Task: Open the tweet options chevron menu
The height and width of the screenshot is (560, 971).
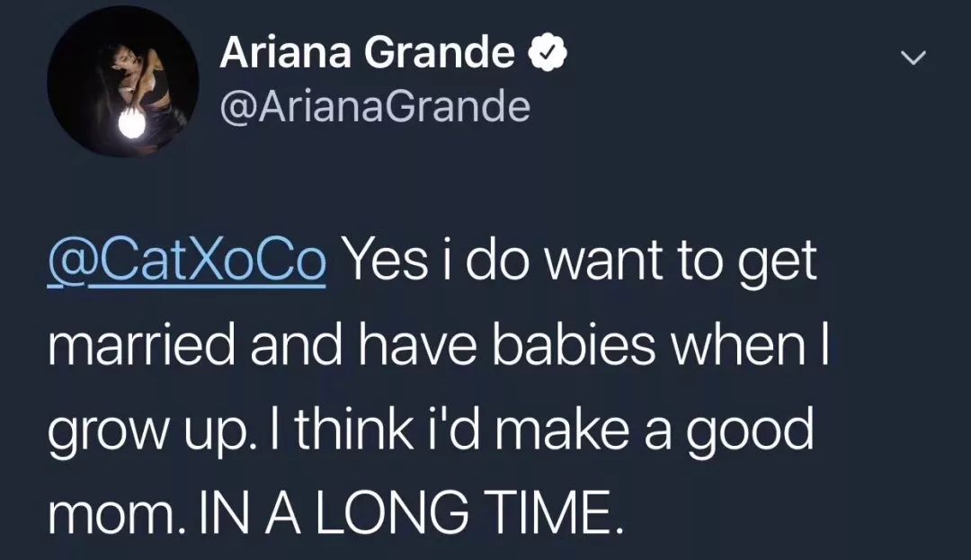Action: tap(913, 58)
